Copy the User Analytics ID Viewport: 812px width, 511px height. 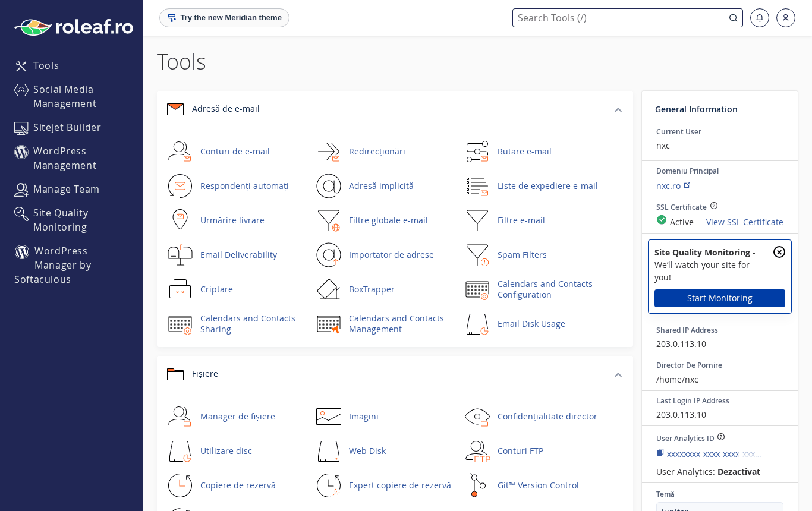pyautogui.click(x=660, y=453)
